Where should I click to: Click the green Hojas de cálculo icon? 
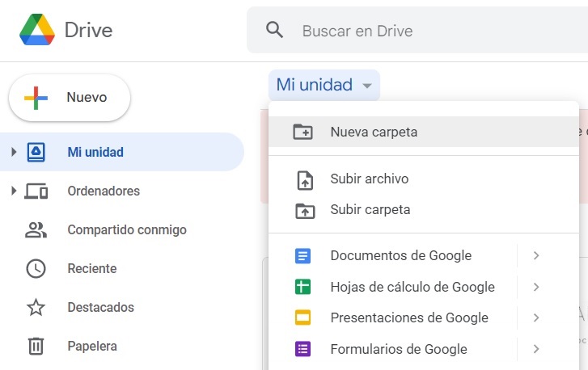[303, 287]
